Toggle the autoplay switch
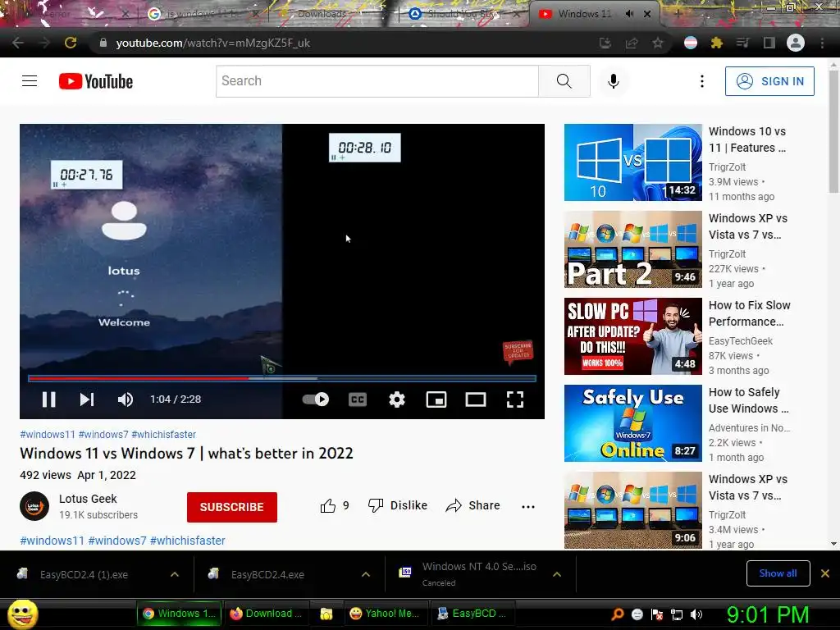The image size is (840, 630). (x=316, y=399)
